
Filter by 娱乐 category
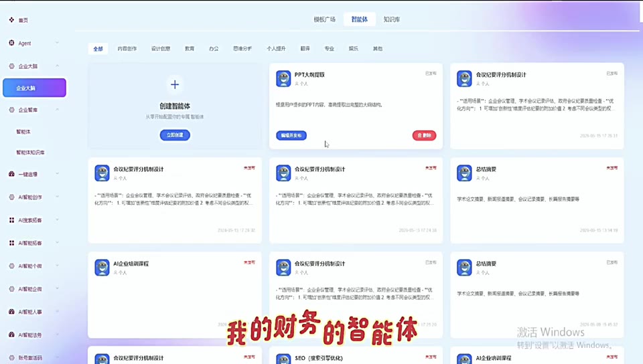(x=354, y=48)
